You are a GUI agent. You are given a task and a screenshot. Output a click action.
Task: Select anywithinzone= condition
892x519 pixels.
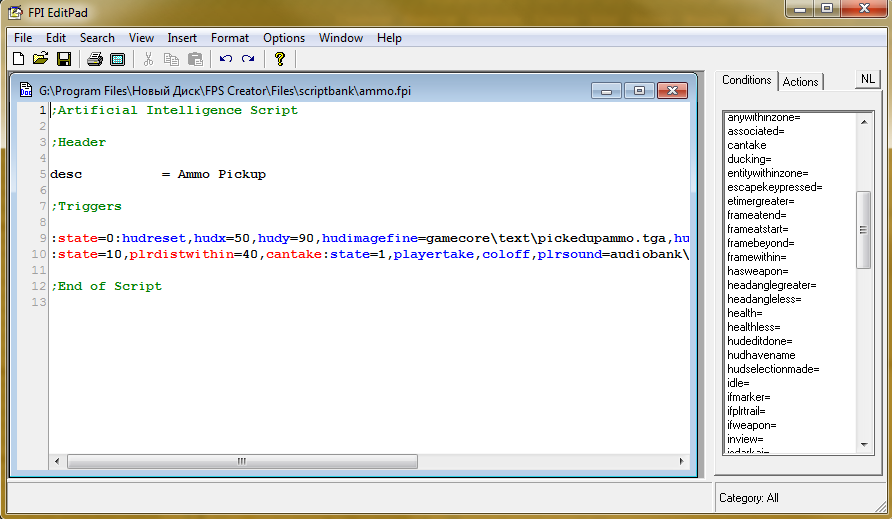pyautogui.click(x=763, y=117)
